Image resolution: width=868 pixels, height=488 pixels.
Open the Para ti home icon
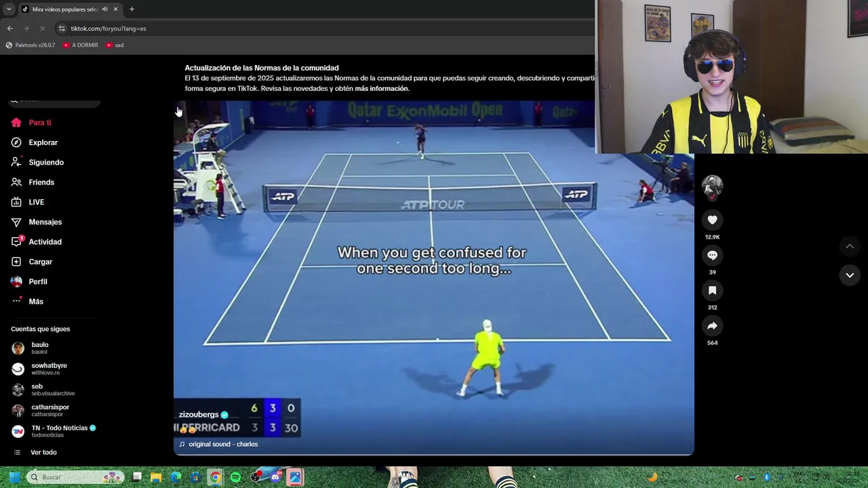tap(16, 123)
